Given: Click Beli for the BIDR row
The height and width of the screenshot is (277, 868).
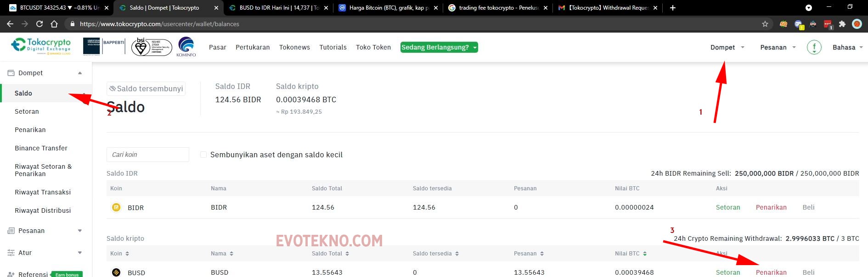Looking at the screenshot, I should (808, 207).
